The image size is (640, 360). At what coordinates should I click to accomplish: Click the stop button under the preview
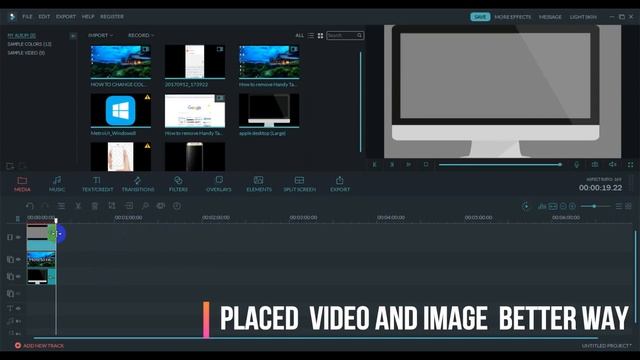[426, 164]
